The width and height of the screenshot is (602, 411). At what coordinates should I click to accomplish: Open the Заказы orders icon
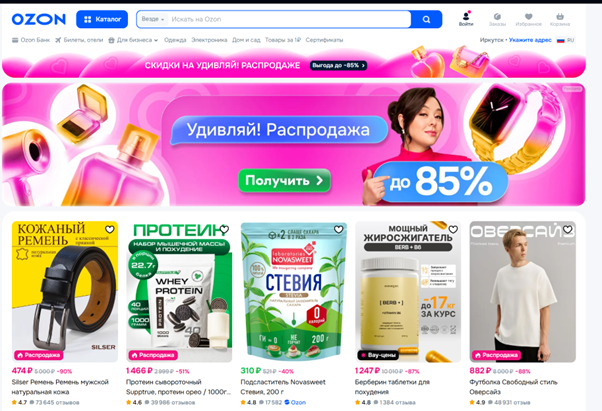(497, 20)
